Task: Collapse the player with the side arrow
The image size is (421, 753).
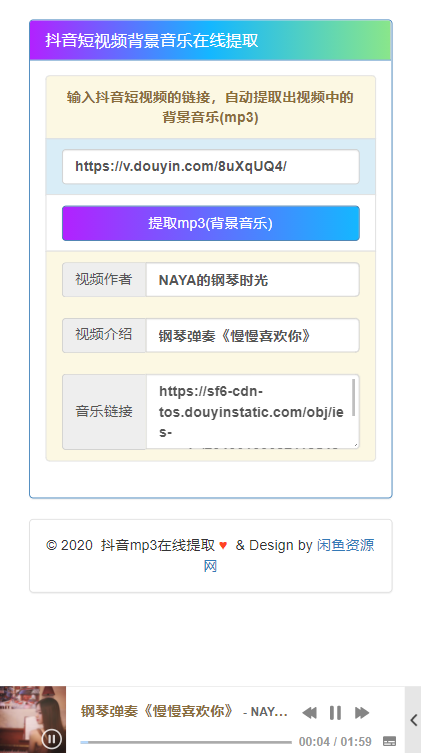Action: point(413,720)
